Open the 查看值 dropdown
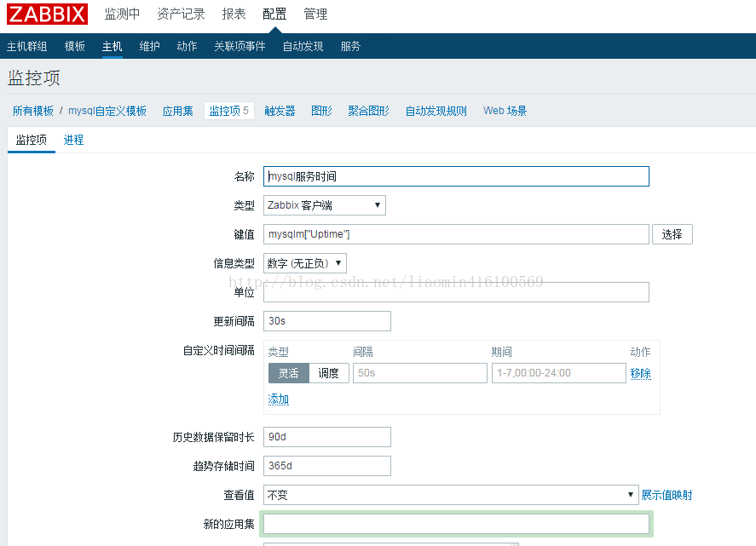The width and height of the screenshot is (756, 546). pyautogui.click(x=451, y=495)
